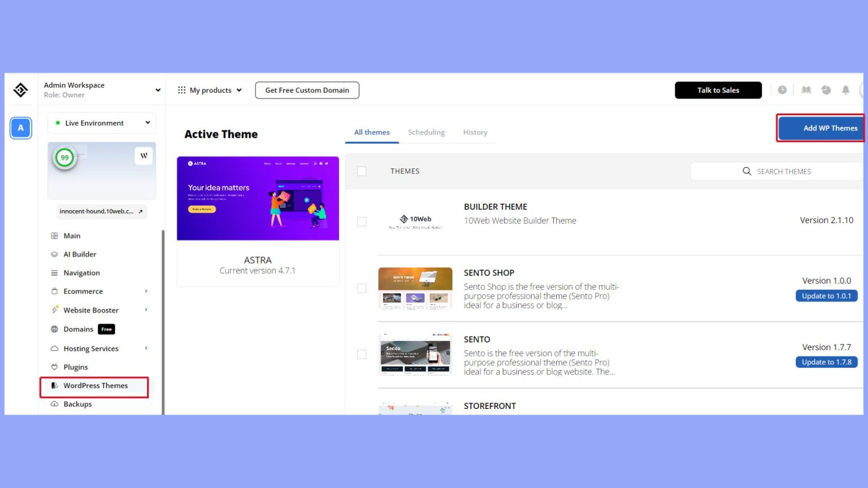Image resolution: width=868 pixels, height=488 pixels.
Task: Expand the Hosting Services menu item
Action: pos(90,348)
